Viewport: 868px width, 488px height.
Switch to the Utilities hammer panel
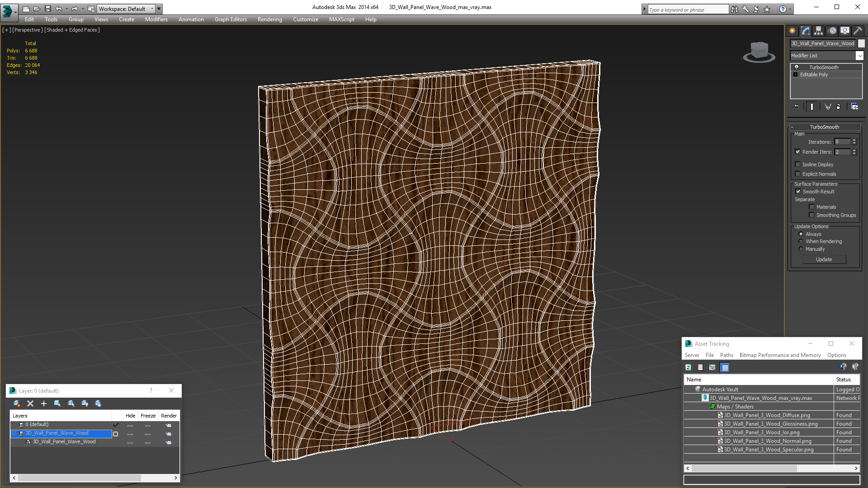click(858, 31)
